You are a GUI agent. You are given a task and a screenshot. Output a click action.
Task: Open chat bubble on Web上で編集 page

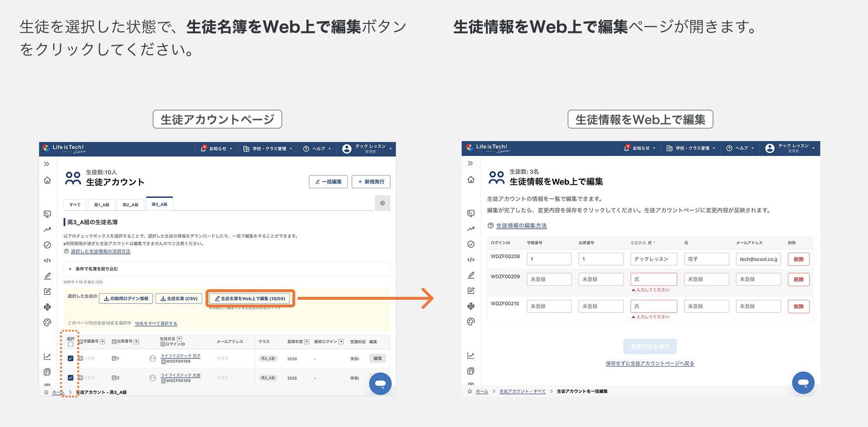803,383
